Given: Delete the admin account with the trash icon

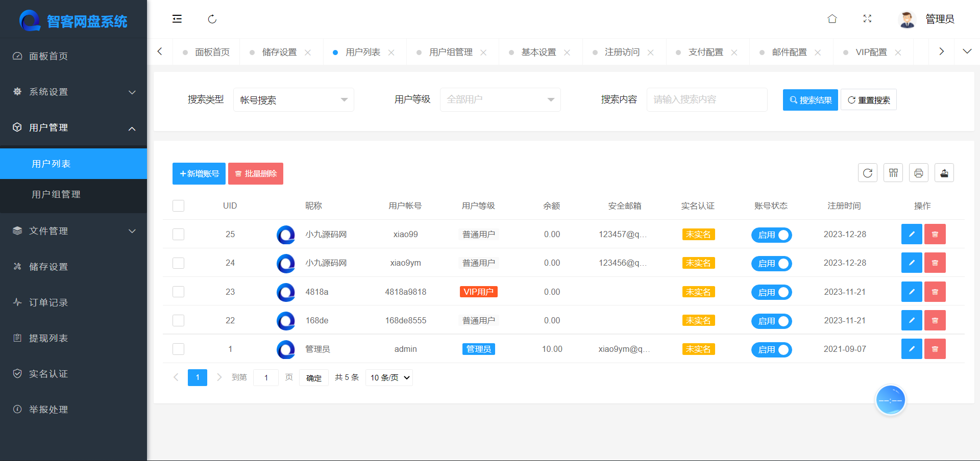Looking at the screenshot, I should [x=935, y=349].
